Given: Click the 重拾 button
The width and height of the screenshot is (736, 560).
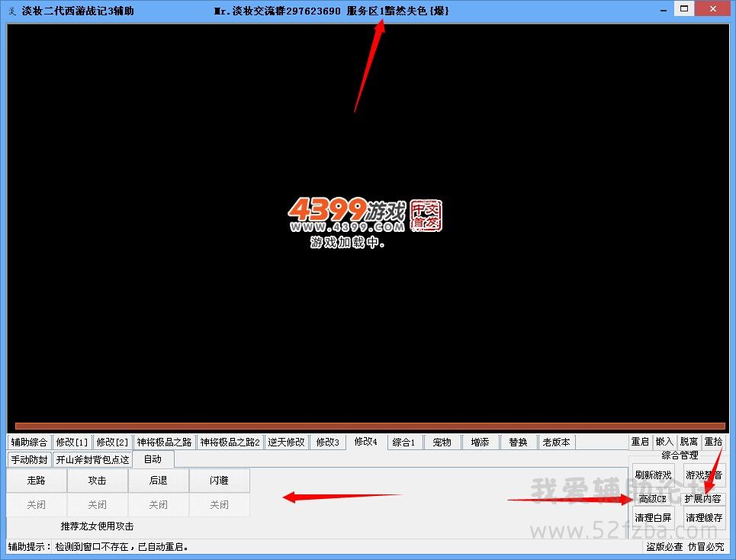Looking at the screenshot, I should click(713, 442).
